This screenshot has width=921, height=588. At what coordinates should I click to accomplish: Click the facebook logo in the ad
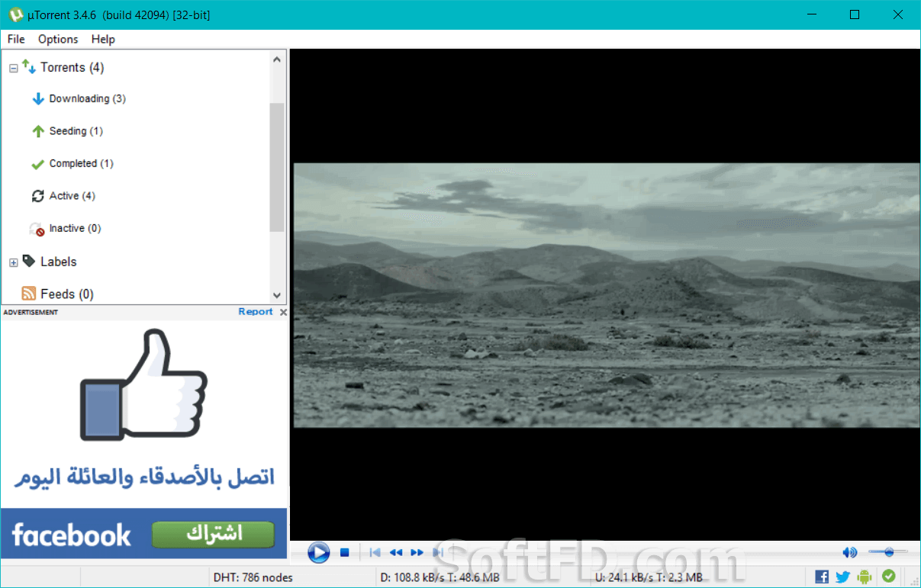click(72, 535)
